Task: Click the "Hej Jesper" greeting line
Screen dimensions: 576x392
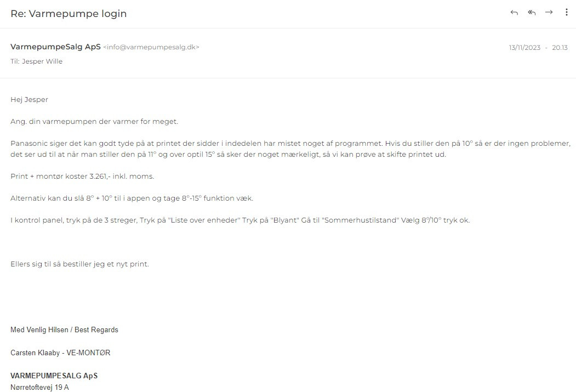Action: [x=30, y=100]
